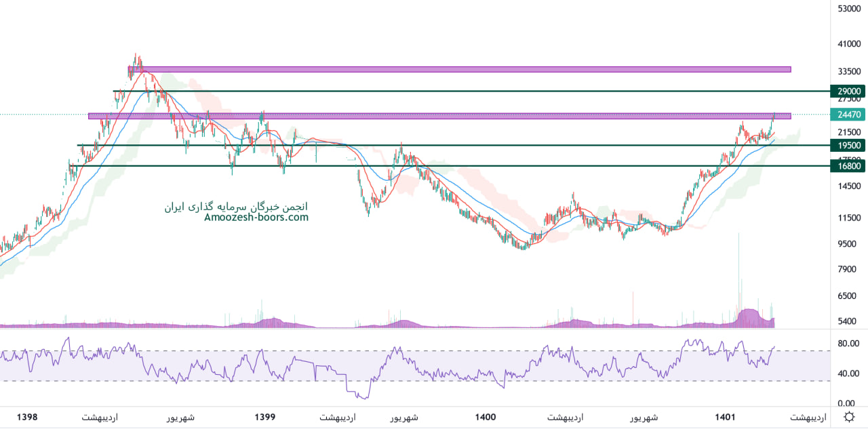This screenshot has height=429, width=868.
Task: Click the 1399 year label on time axis
Action: [x=264, y=417]
